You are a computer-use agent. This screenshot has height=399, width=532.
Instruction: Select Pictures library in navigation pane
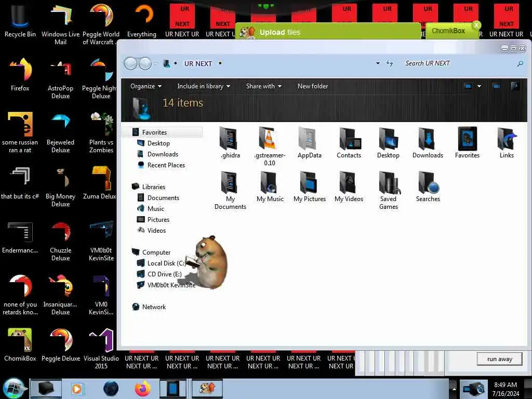(158, 220)
